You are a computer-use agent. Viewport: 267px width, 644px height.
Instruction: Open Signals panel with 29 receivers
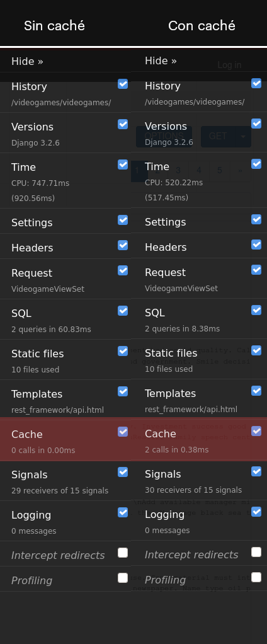coord(30,474)
